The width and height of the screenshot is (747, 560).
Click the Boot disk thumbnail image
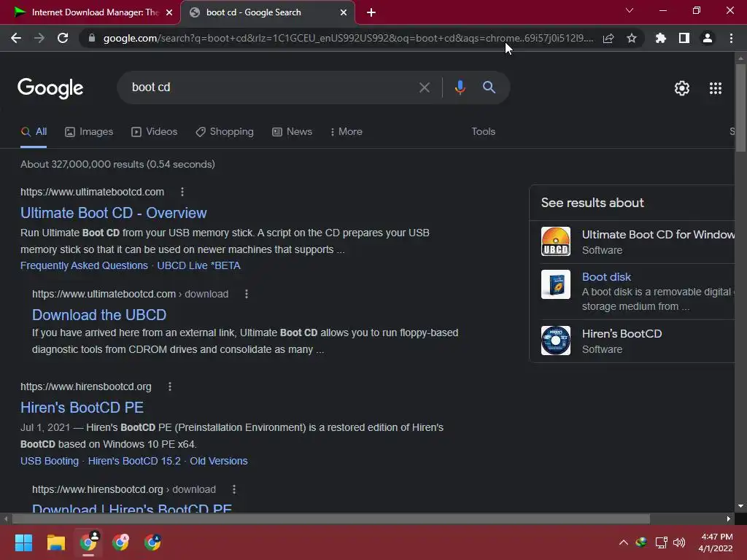(x=555, y=284)
